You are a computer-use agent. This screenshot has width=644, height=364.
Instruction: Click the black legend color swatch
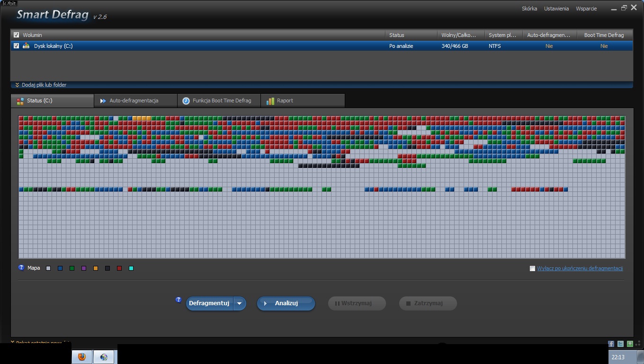pos(107,268)
